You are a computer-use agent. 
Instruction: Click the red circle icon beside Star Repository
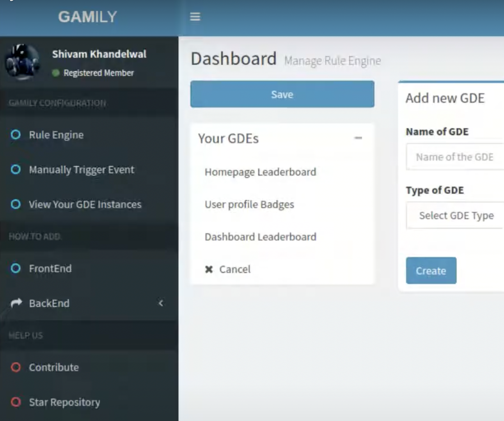pyautogui.click(x=16, y=402)
